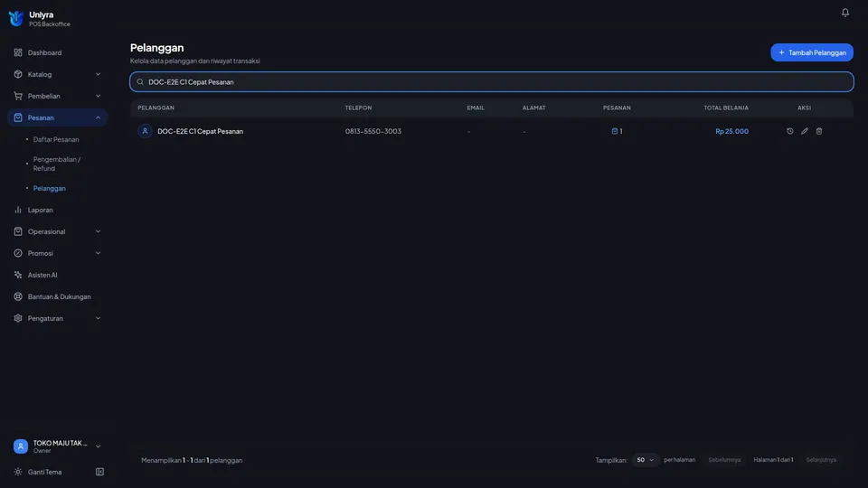Viewport: 868px width, 488px height.
Task: Open customer DOC-E2E C1 Cepat Pesanan row
Action: pos(492,131)
